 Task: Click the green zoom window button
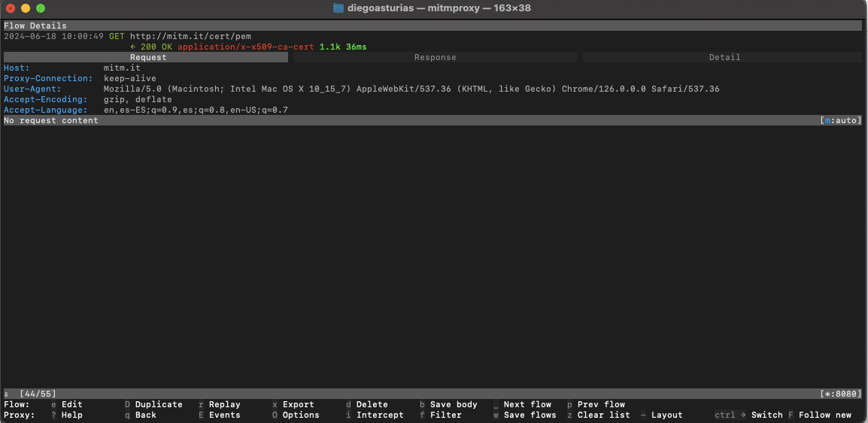[x=41, y=8]
